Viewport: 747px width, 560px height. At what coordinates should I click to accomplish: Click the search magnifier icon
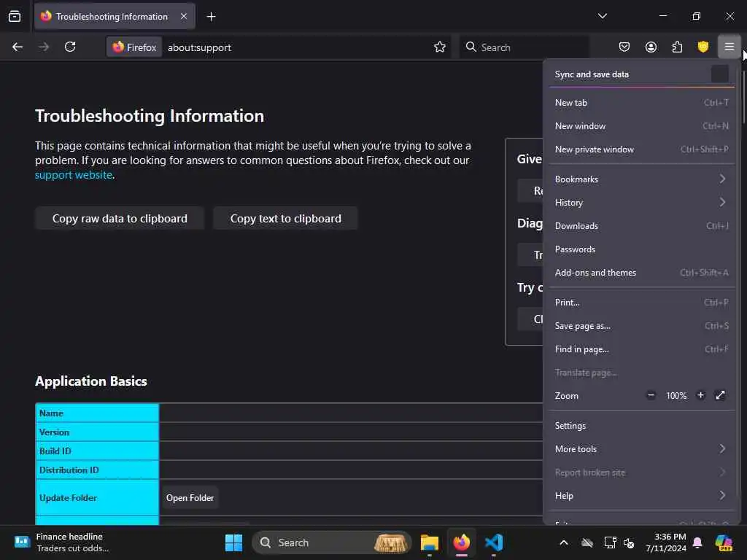tap(471, 47)
